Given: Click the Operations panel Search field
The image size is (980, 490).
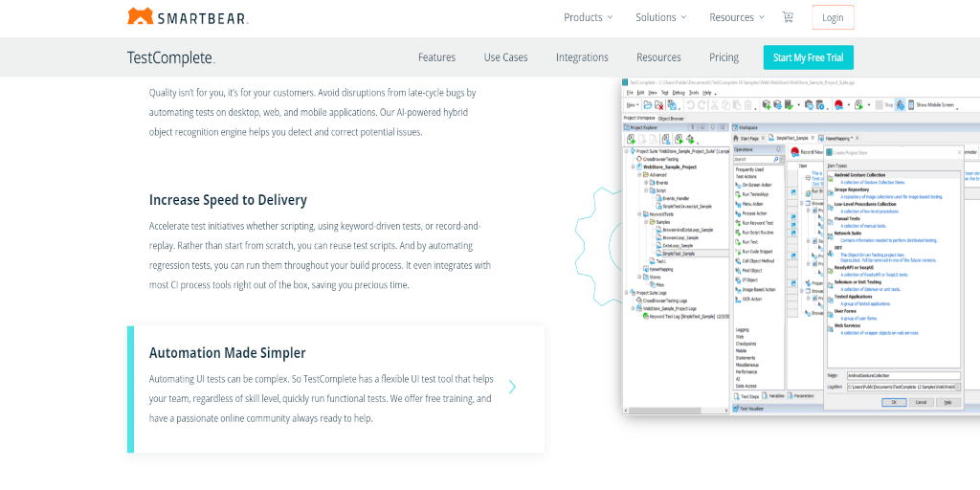Looking at the screenshot, I should pyautogui.click(x=753, y=159).
